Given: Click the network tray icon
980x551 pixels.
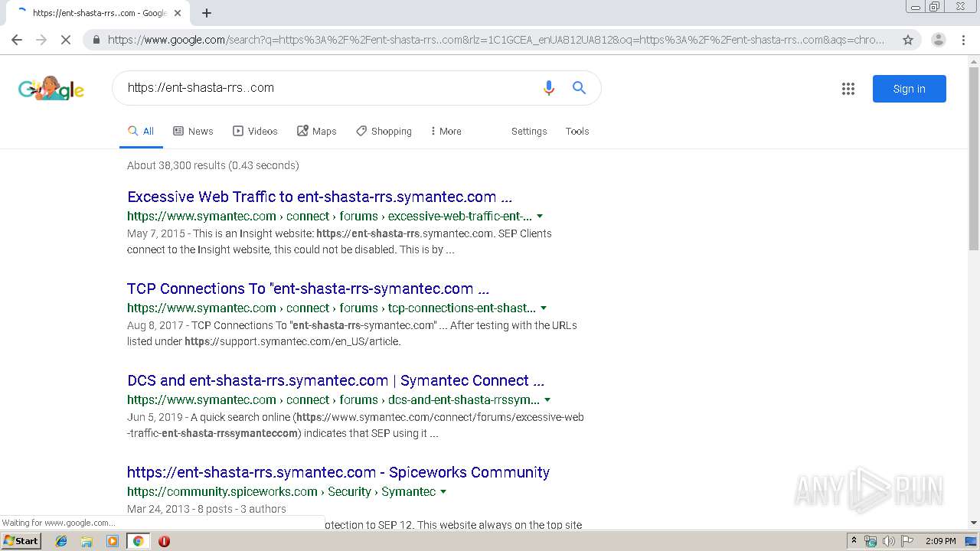Looking at the screenshot, I should point(871,541).
